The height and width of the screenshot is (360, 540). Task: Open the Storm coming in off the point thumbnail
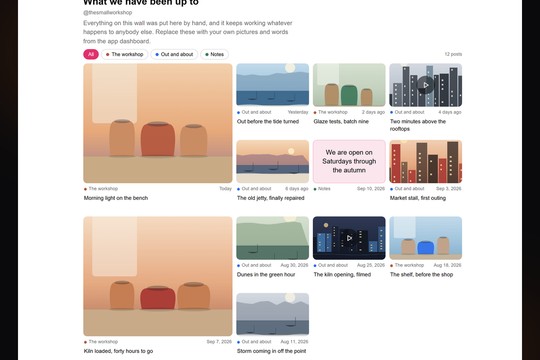point(272,314)
